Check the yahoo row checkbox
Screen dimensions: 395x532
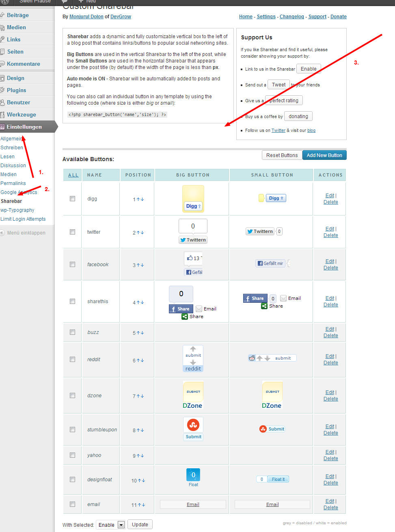(x=73, y=455)
